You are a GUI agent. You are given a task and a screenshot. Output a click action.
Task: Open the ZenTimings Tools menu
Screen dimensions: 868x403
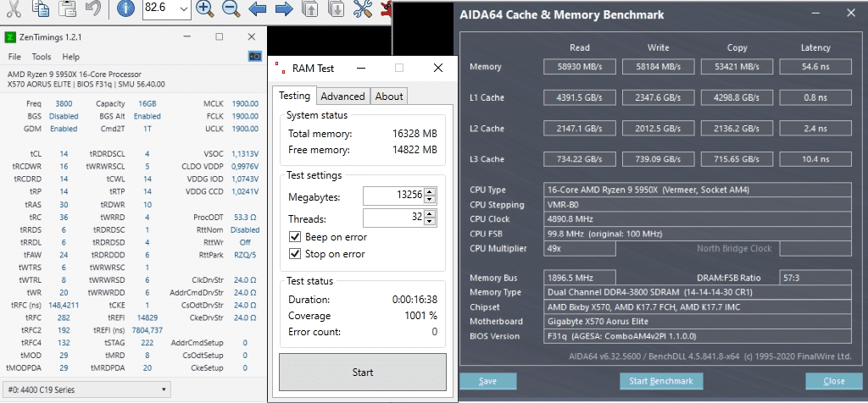click(42, 57)
